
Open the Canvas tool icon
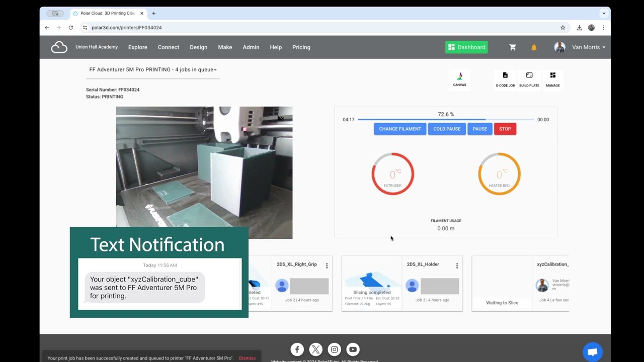[459, 79]
